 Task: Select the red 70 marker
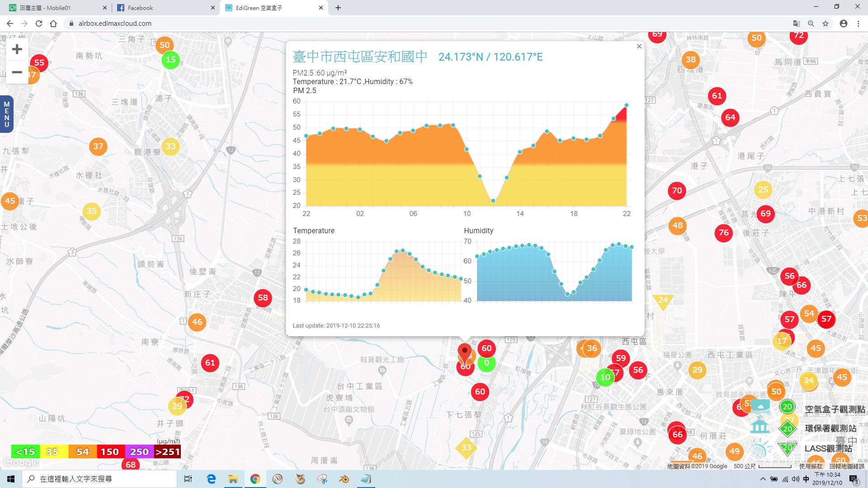(x=677, y=191)
